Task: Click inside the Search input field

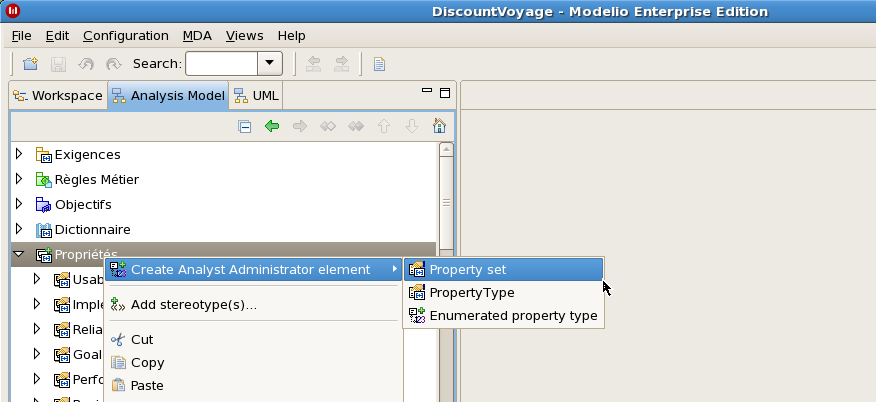Action: coord(221,64)
